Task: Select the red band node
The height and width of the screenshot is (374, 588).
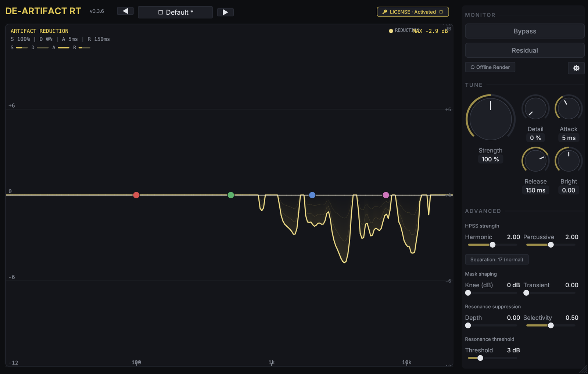Action: (136, 195)
